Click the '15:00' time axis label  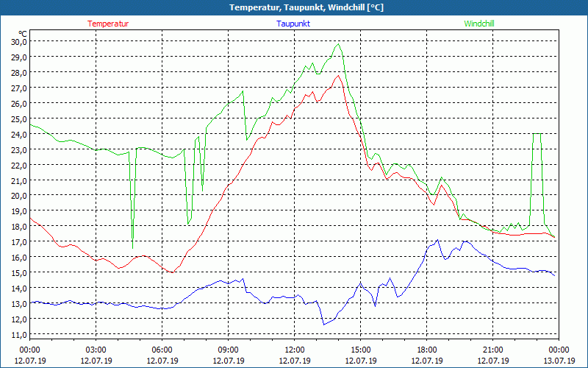coord(361,350)
